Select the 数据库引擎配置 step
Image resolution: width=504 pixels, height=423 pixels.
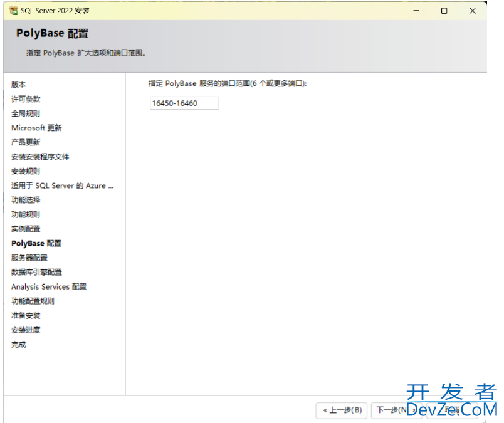[x=36, y=272]
